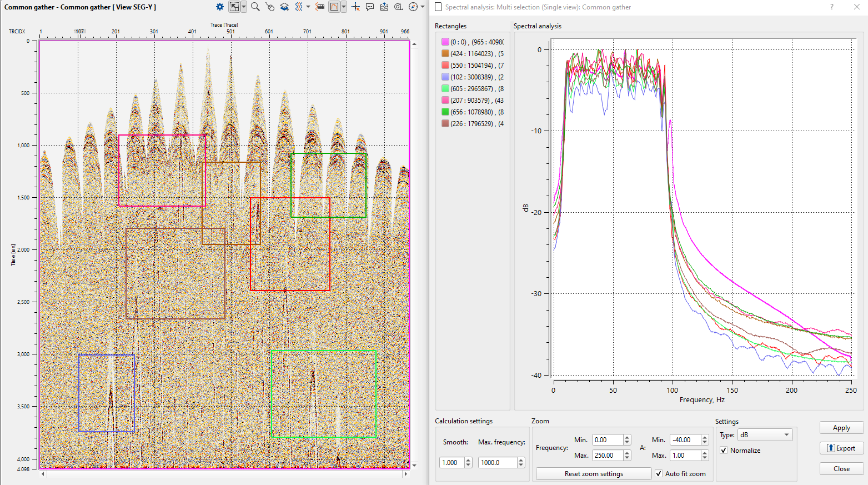Click the trace header table icon
The image size is (868, 485).
(320, 7)
